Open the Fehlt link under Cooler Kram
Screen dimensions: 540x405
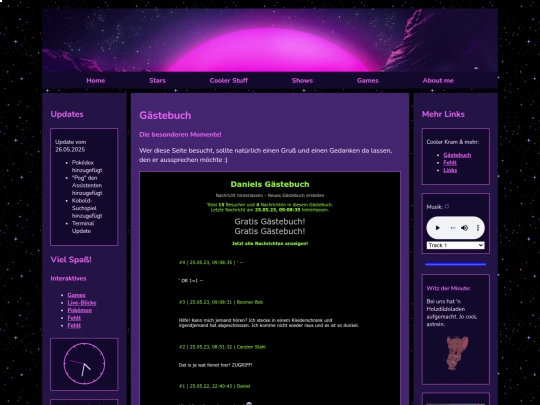450,163
